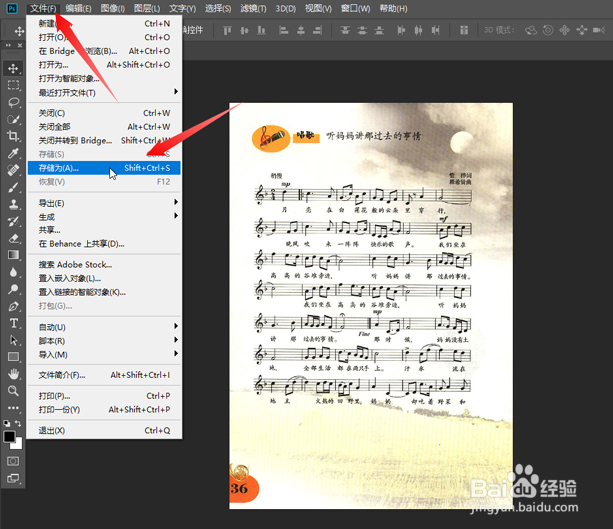This screenshot has width=613, height=529.
Task: Select the Pen tool
Action: [x=13, y=306]
